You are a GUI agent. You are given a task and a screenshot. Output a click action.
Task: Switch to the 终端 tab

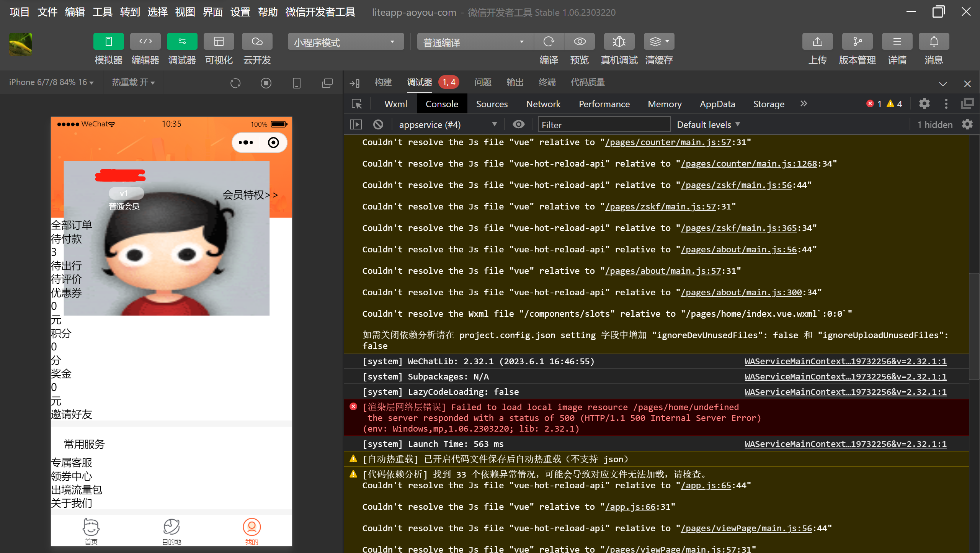coord(547,82)
